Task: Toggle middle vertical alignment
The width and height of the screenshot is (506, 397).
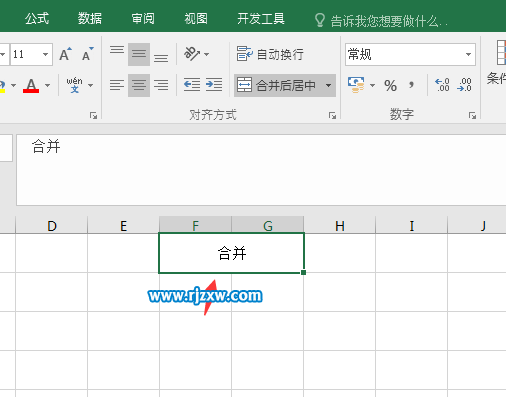Action: click(x=139, y=54)
